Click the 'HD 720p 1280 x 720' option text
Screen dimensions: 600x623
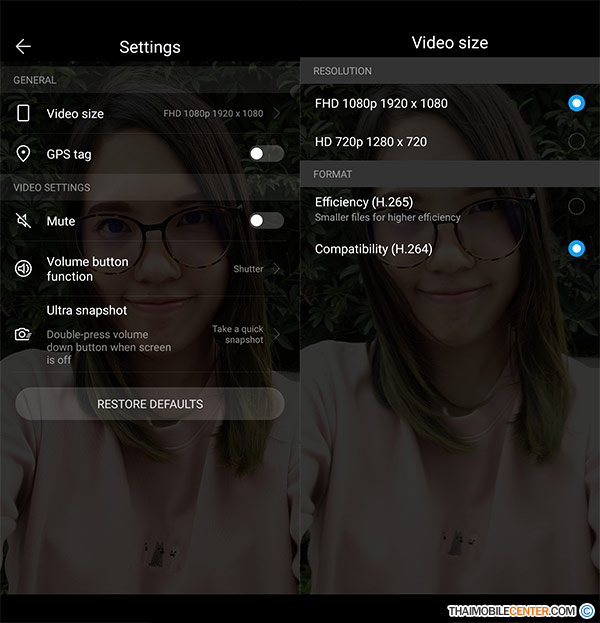coord(371,142)
